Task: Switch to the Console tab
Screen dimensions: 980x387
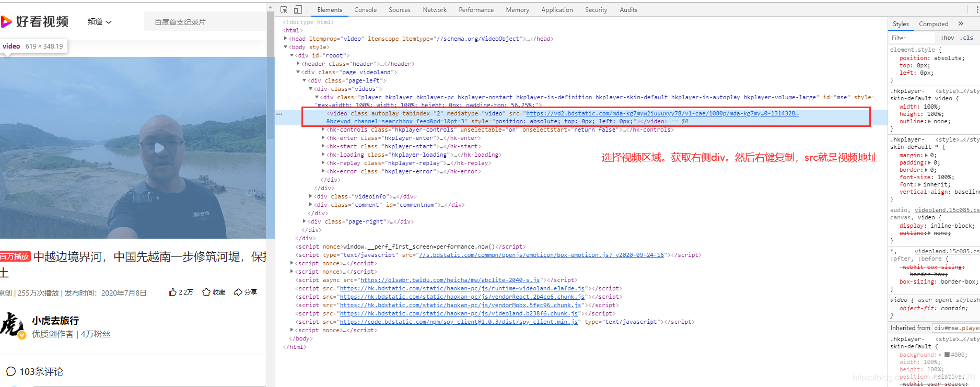Action: tap(365, 10)
